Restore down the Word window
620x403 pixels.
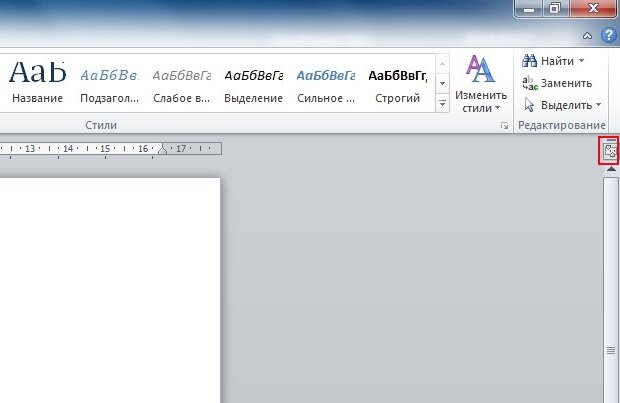point(555,9)
